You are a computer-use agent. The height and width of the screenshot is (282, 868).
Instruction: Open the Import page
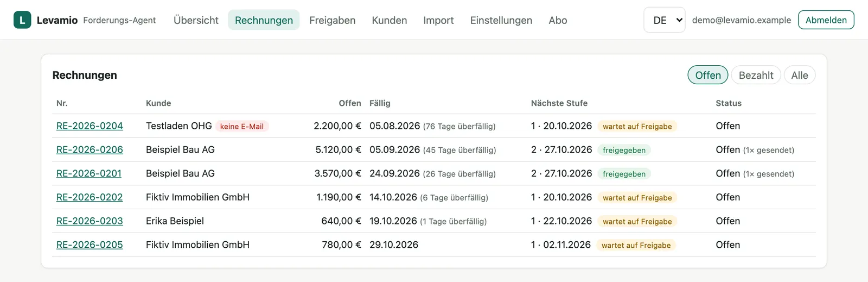438,20
